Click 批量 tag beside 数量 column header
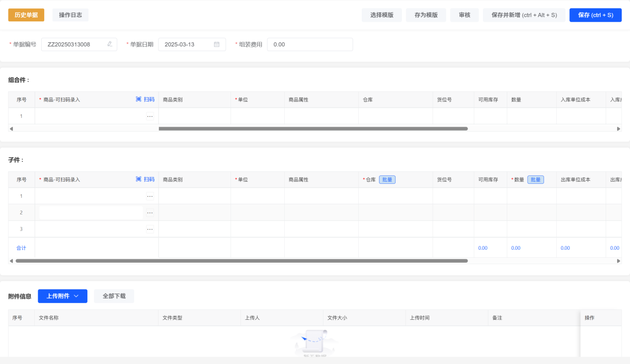 pos(535,180)
